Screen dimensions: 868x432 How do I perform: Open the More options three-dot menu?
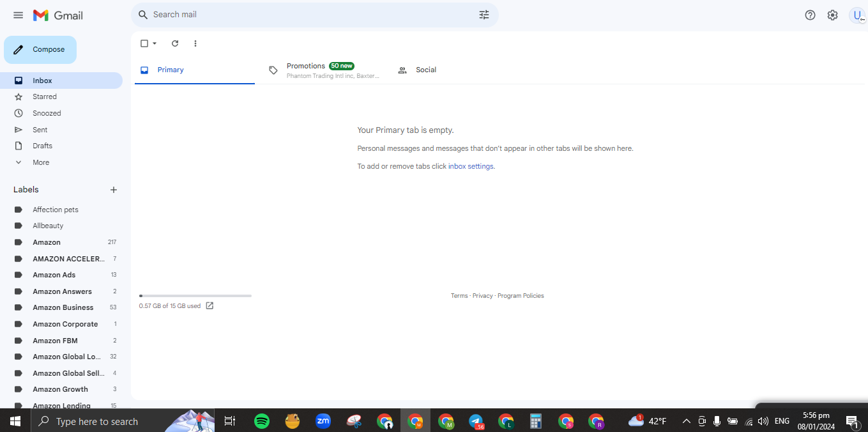tap(195, 43)
